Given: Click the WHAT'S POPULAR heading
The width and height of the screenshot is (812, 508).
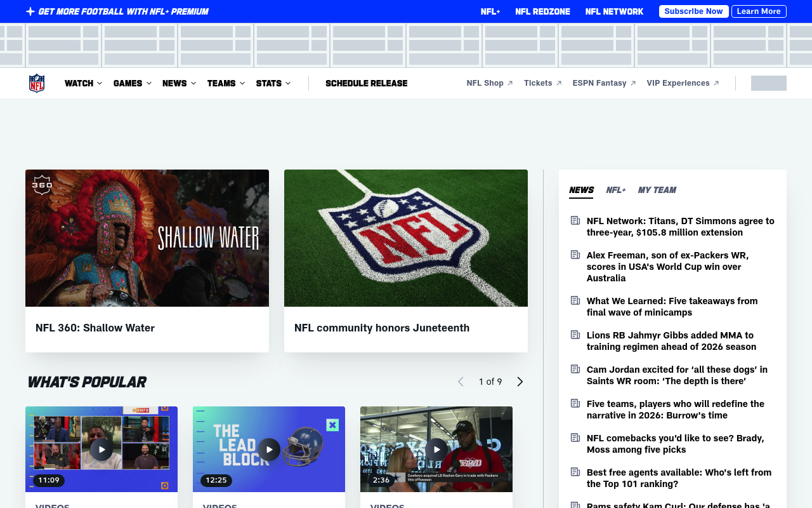Looking at the screenshot, I should pos(86,382).
